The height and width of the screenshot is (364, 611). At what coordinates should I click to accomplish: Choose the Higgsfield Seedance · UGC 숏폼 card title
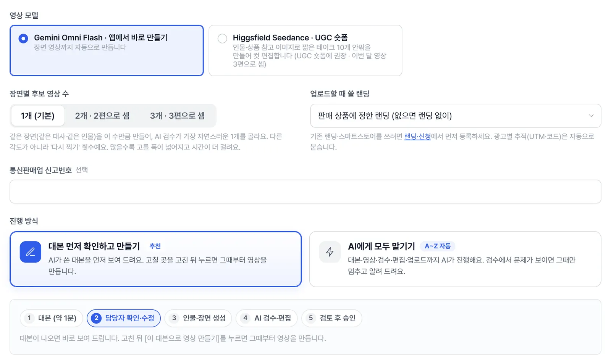[290, 37]
